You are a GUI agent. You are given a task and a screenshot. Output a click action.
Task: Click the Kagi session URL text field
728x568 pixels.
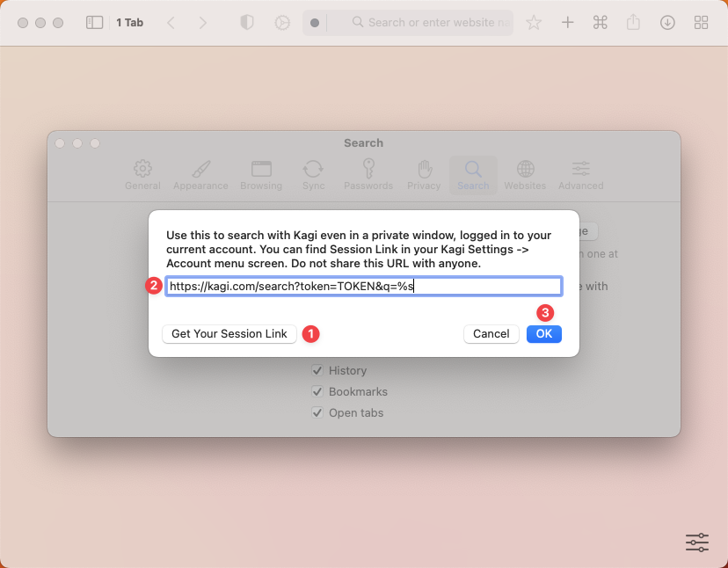click(x=363, y=286)
